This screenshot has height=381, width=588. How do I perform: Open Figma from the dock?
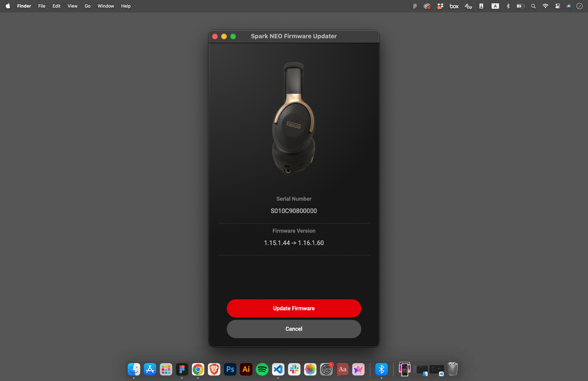click(182, 369)
